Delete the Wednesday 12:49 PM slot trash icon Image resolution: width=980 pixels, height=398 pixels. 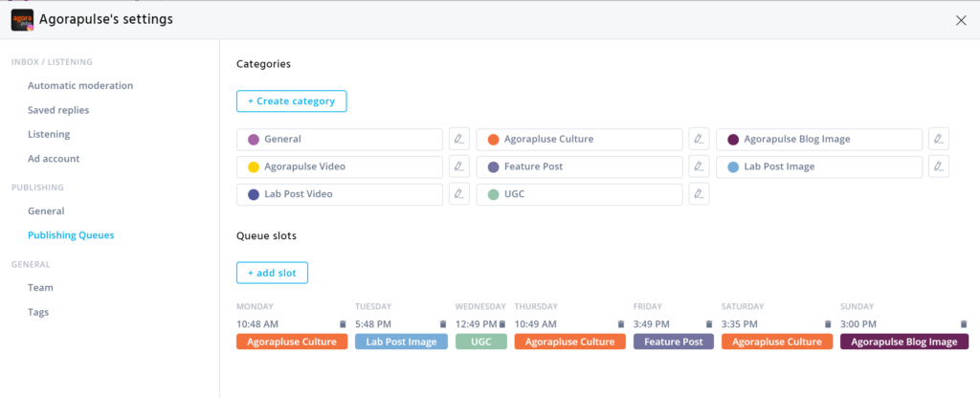coord(501,324)
